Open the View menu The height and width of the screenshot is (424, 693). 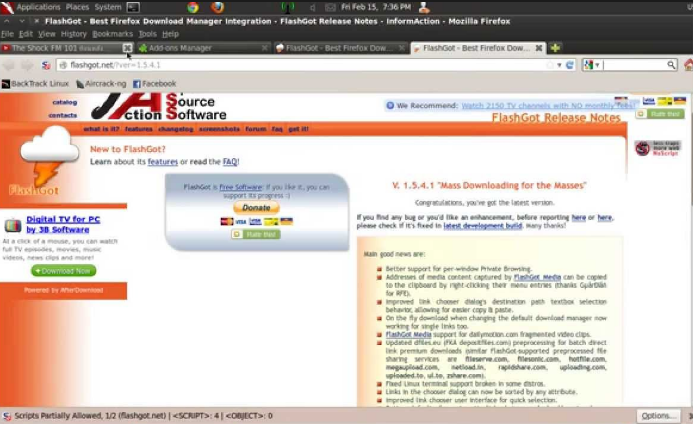pos(46,34)
